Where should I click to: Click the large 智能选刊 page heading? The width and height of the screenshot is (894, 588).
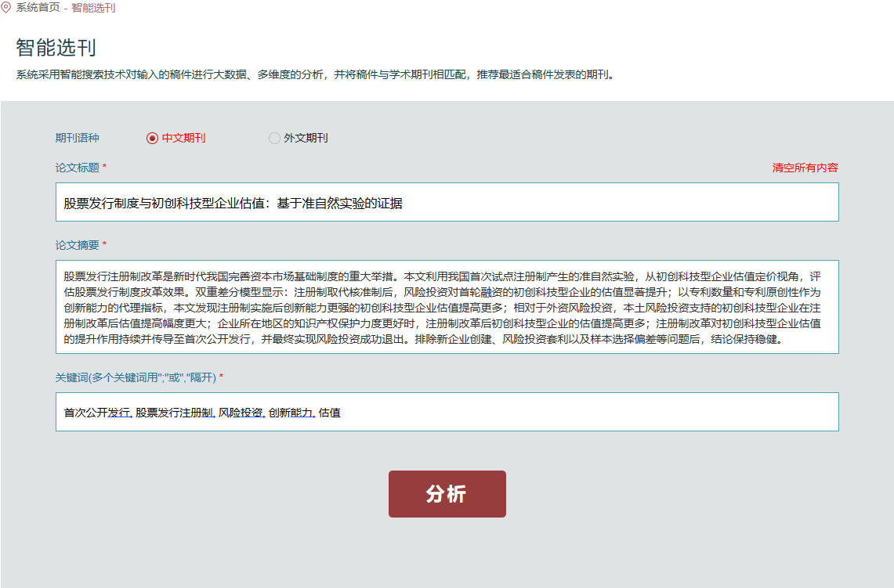(56, 48)
